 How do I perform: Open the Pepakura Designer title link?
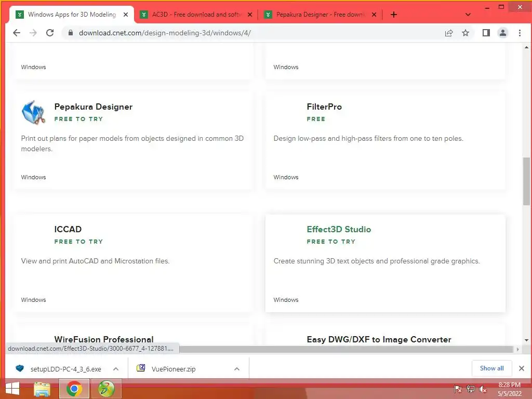coord(94,107)
